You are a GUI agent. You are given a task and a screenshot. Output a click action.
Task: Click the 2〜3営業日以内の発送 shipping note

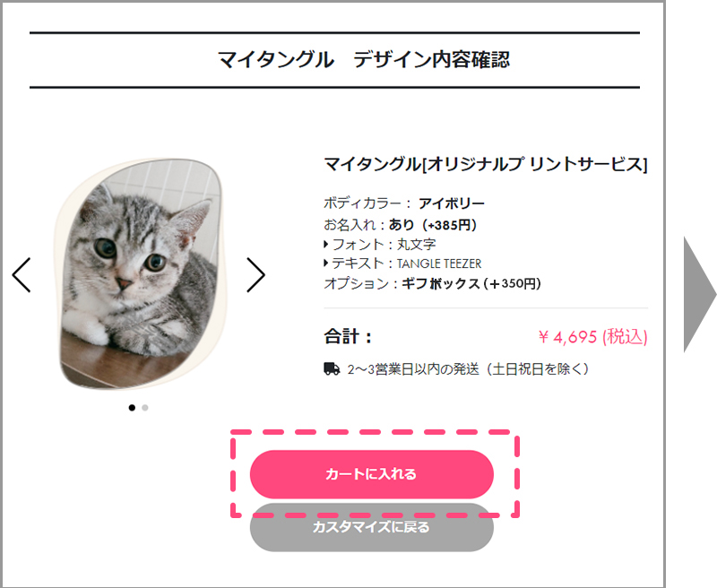pos(467,368)
